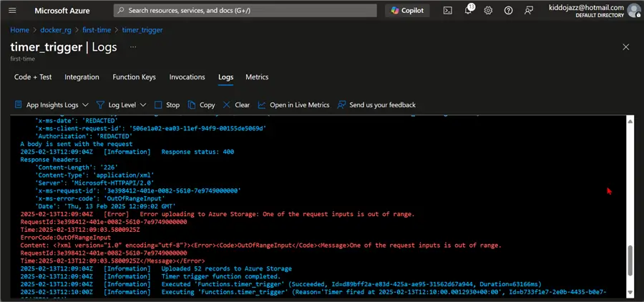Switch to the Invocations tab

tap(187, 77)
